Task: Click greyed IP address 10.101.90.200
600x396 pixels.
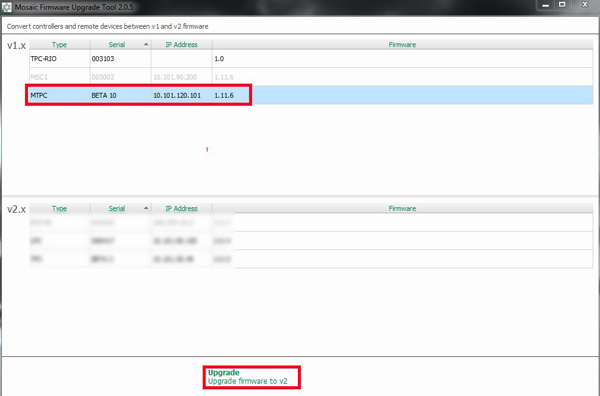Action: coord(175,77)
